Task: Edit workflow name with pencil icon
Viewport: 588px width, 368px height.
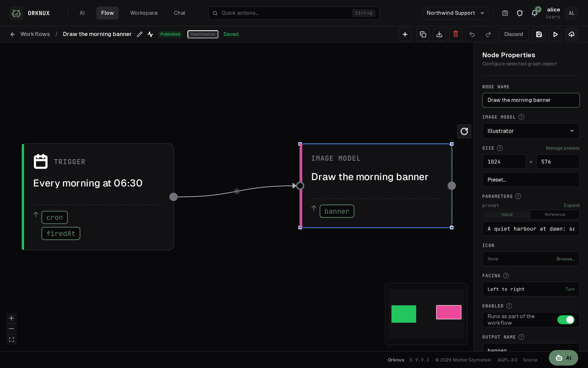Action: point(139,34)
